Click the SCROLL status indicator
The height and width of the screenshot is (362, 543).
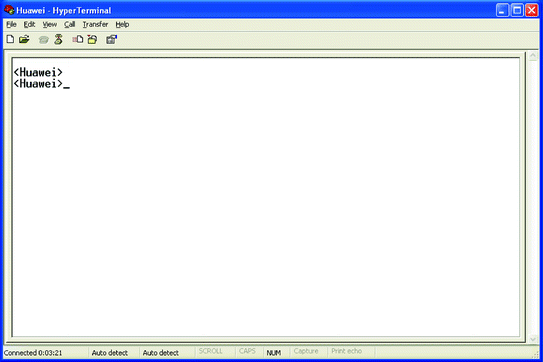click(x=211, y=351)
